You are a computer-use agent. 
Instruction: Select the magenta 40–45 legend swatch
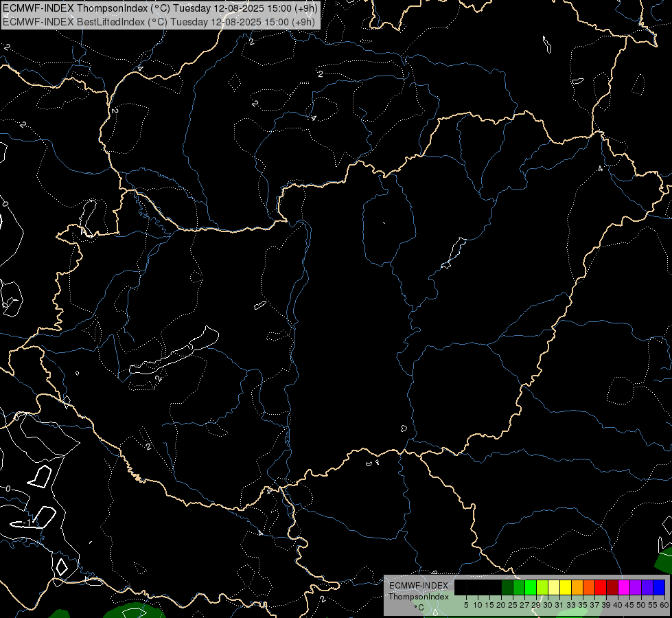[x=624, y=587]
